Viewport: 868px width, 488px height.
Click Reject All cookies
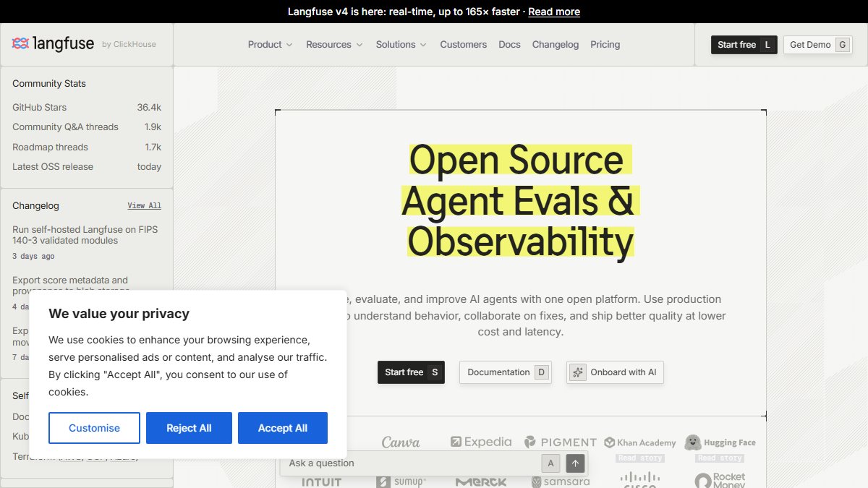189,428
